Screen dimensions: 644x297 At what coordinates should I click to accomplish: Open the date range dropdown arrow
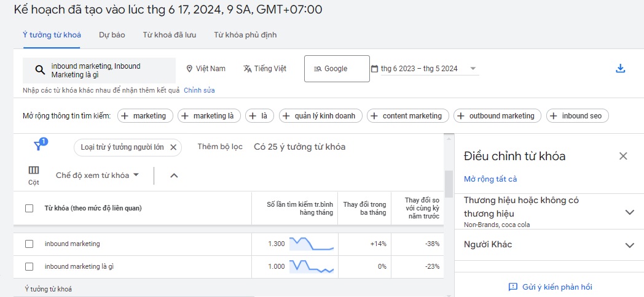pos(473,69)
